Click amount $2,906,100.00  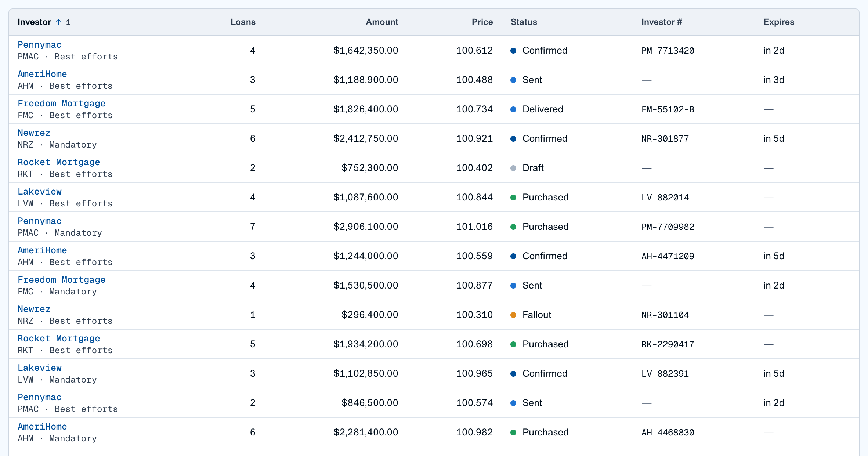[x=366, y=227]
